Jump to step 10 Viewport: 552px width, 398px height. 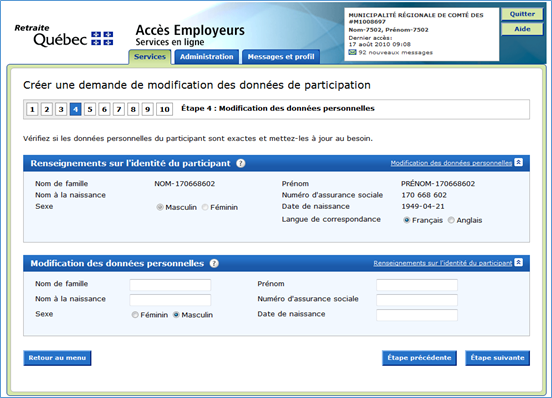164,109
